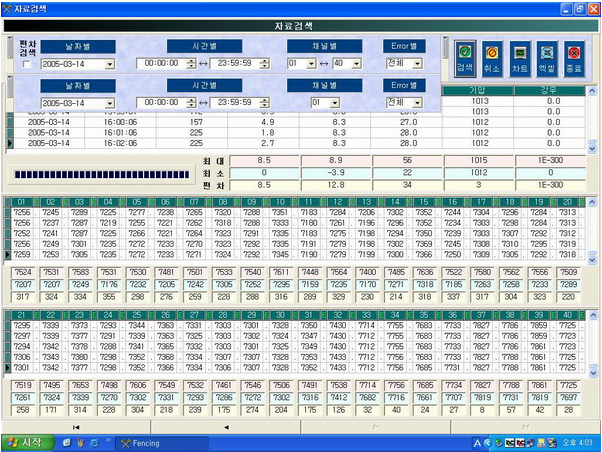The height and width of the screenshot is (452, 602).
Task: Go to last record navigation button
Action: (x=525, y=427)
